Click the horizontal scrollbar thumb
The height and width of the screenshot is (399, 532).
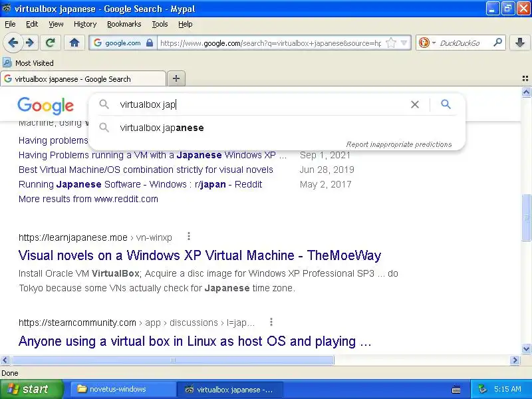pos(173,360)
